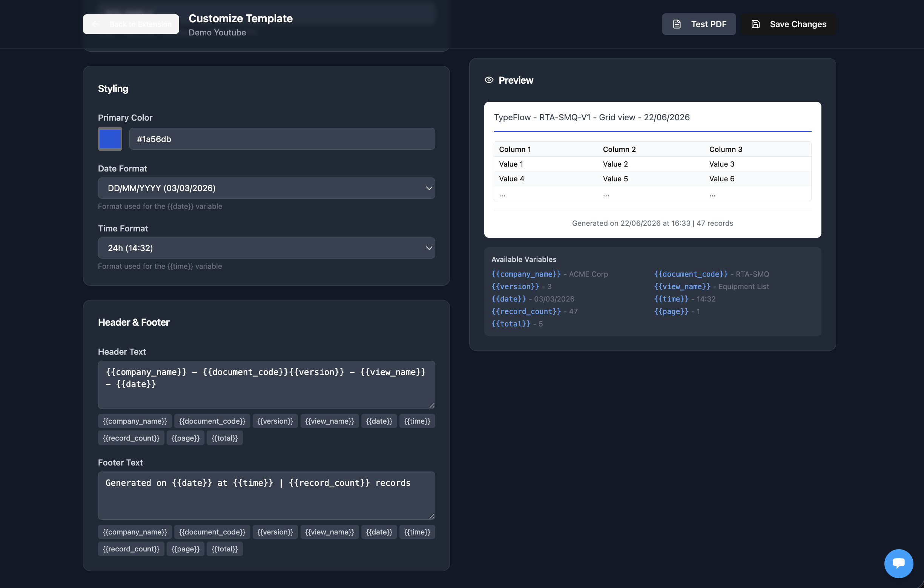924x588 pixels.
Task: Click the Save Changes button
Action: 788,24
